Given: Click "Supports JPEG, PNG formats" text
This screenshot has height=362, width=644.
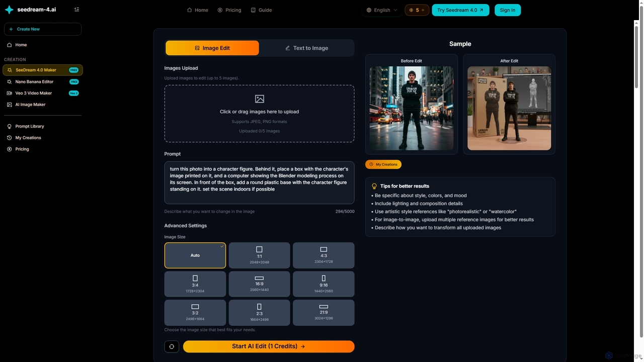Looking at the screenshot, I should click(259, 122).
